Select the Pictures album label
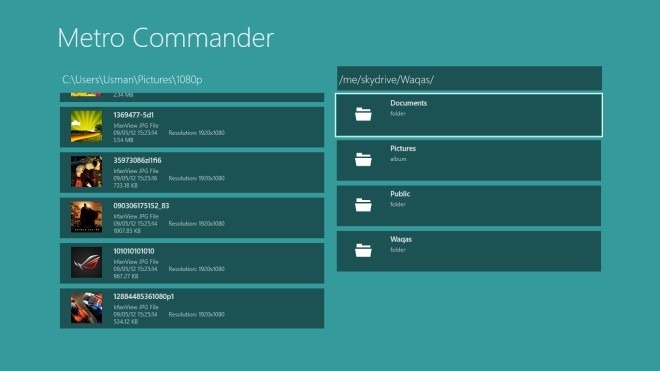The height and width of the screenshot is (371, 660). point(403,149)
